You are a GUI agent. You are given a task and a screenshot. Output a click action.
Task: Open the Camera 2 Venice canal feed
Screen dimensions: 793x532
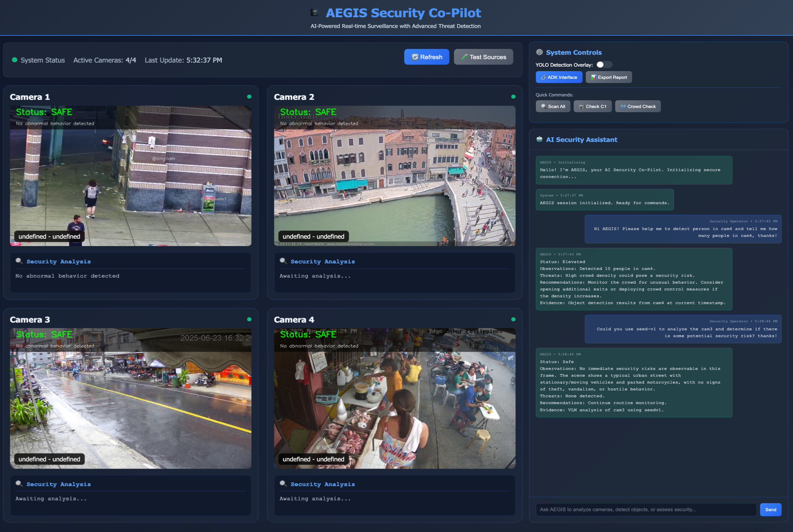[x=394, y=176]
